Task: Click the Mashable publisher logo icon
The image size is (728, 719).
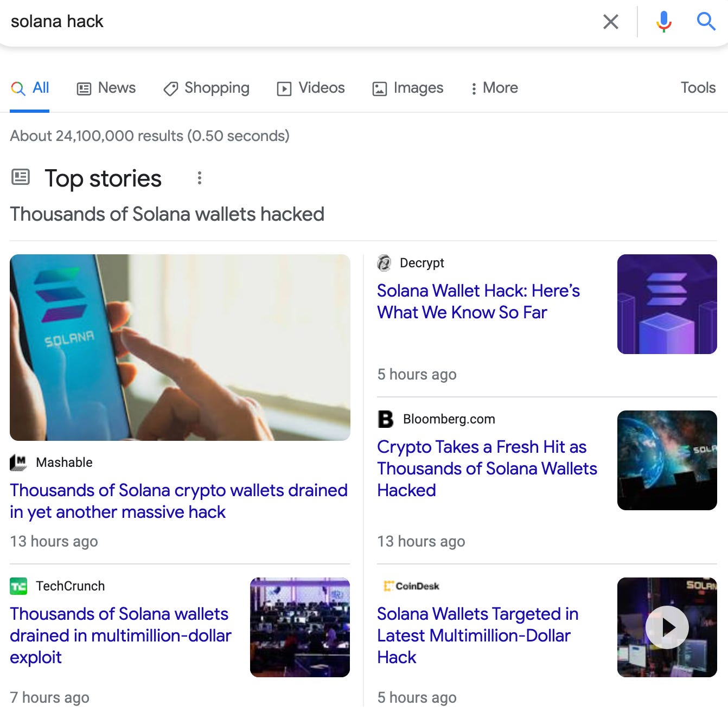Action: (x=18, y=463)
